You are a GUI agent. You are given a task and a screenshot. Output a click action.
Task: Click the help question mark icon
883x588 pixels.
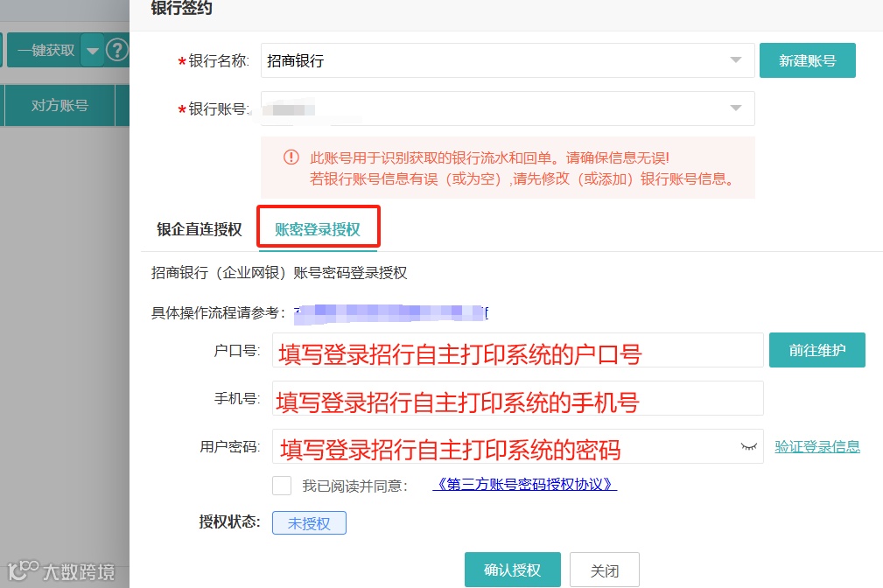click(117, 50)
